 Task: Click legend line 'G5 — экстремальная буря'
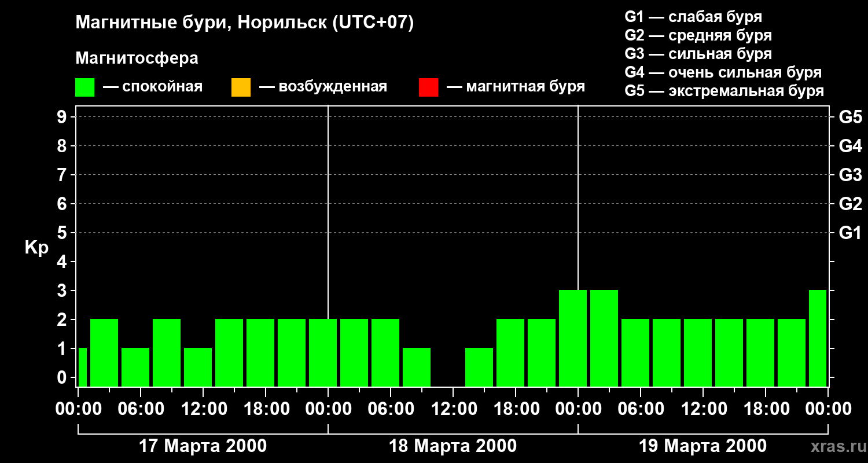point(724,91)
